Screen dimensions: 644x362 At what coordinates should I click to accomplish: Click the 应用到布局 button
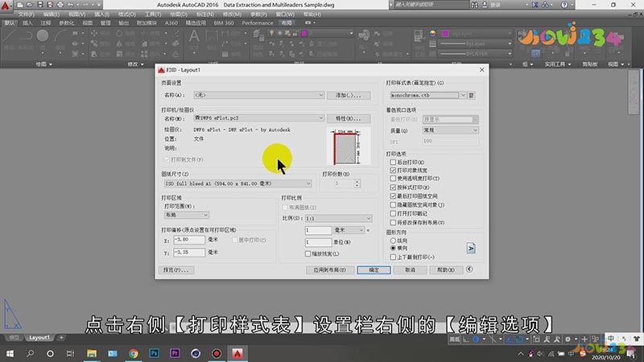pos(329,270)
